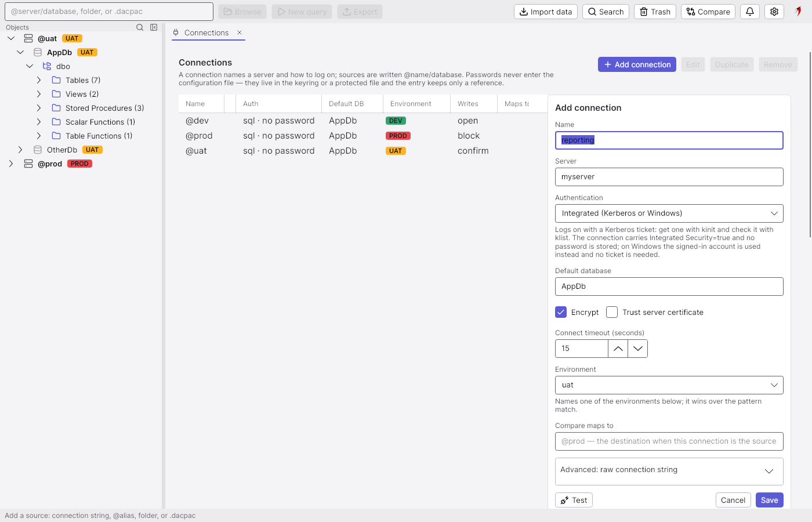
Task: Select the @prod row in the connections table
Action: click(x=363, y=136)
